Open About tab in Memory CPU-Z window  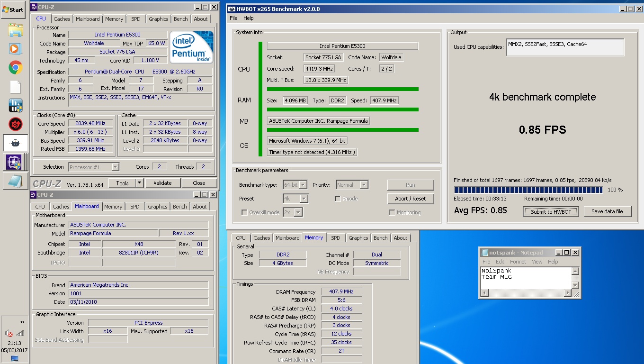(x=401, y=238)
